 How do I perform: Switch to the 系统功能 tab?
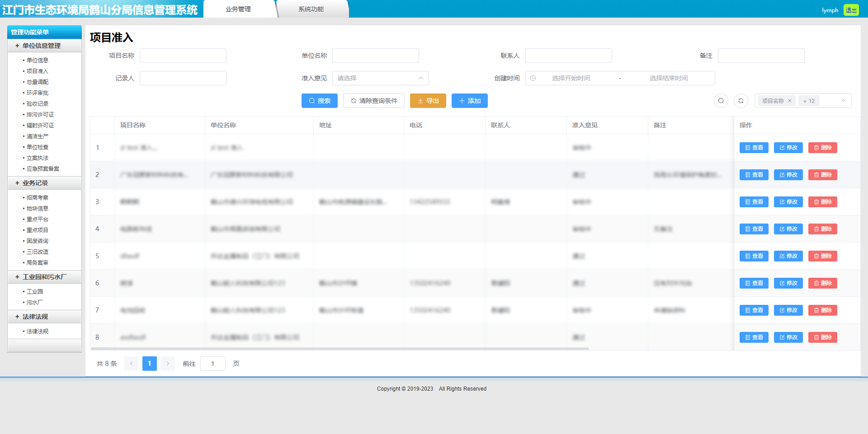pos(311,9)
